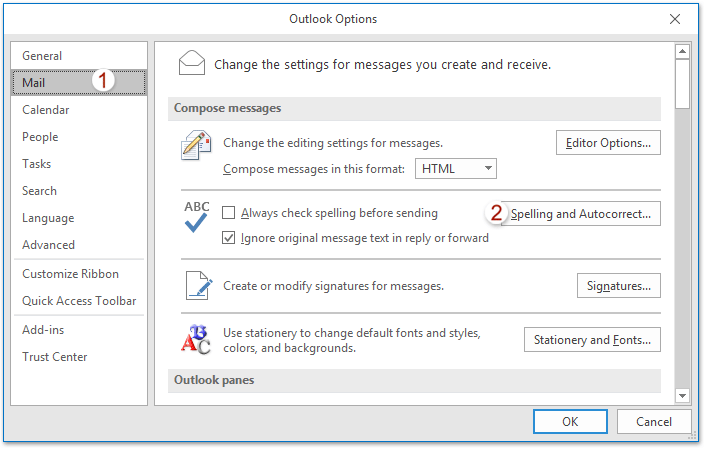The height and width of the screenshot is (451, 706).
Task: Enable Always check spelling before sending
Action: [228, 213]
